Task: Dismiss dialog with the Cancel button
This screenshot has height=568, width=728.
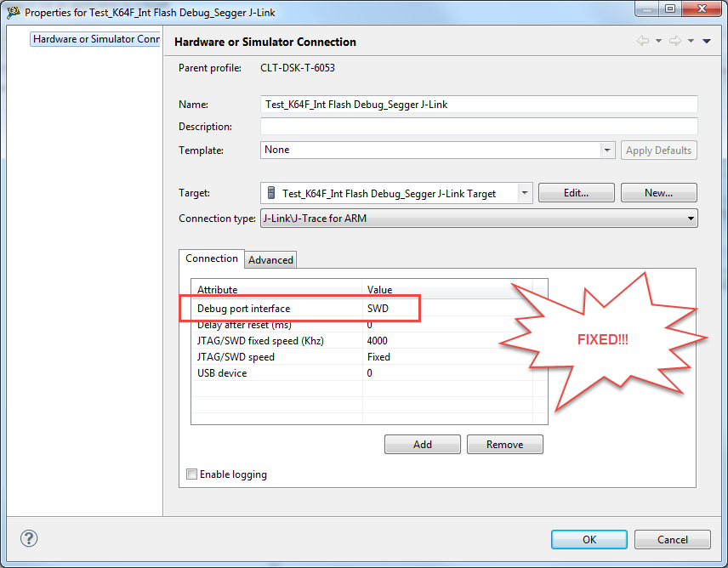Action: [672, 539]
